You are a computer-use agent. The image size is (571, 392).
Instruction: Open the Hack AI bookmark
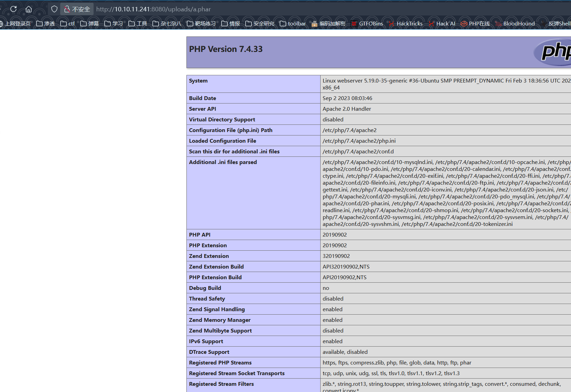click(x=442, y=23)
